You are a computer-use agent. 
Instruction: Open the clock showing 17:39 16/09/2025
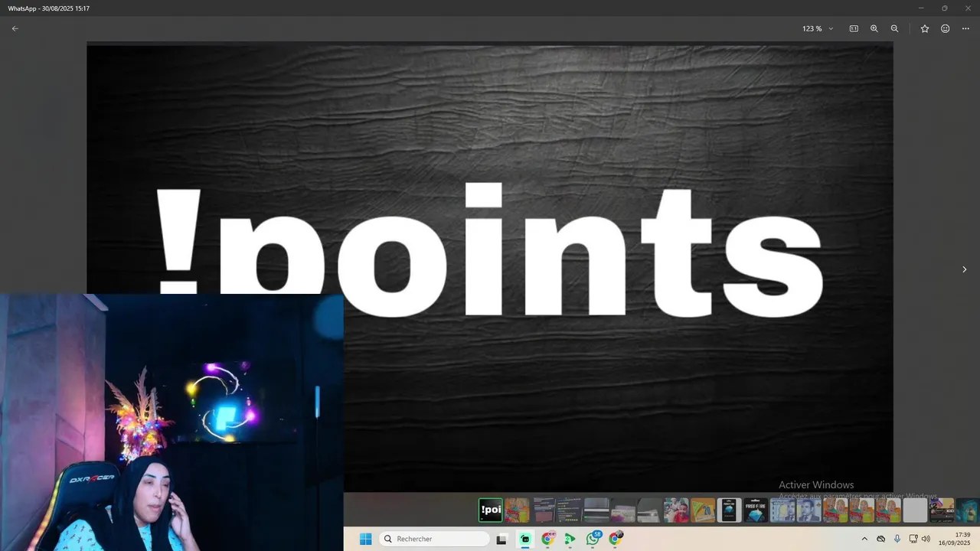point(954,539)
